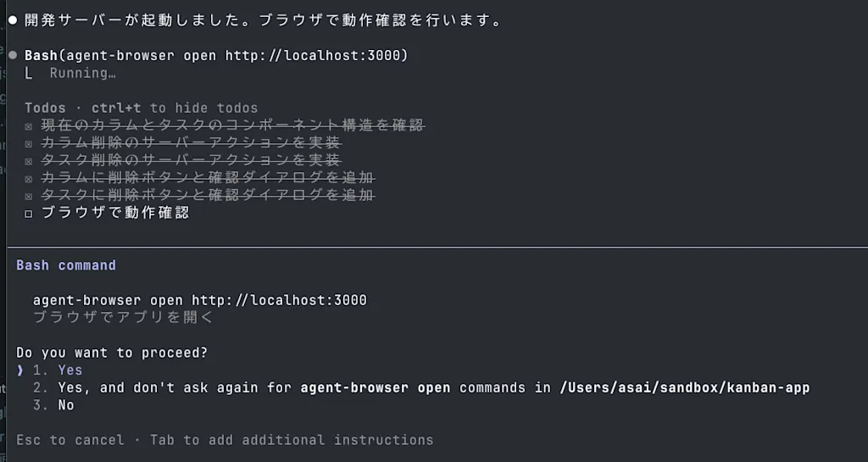
Task: Click checked box for カラムに削除ボタン todo
Action: click(x=29, y=179)
